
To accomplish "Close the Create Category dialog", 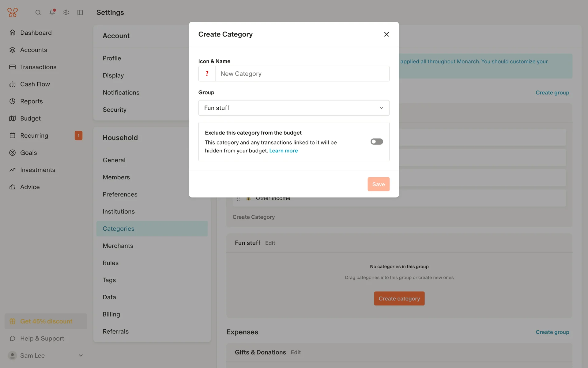I will coord(386,34).
